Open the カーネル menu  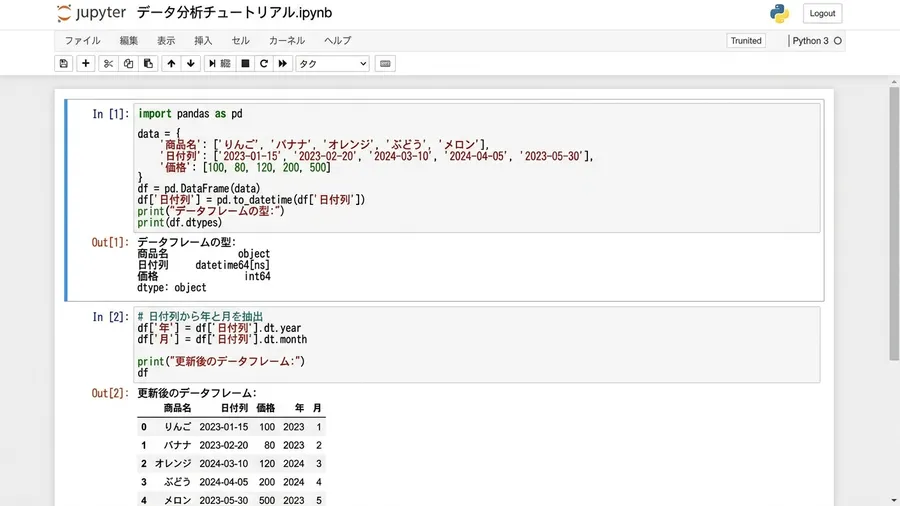pos(286,41)
